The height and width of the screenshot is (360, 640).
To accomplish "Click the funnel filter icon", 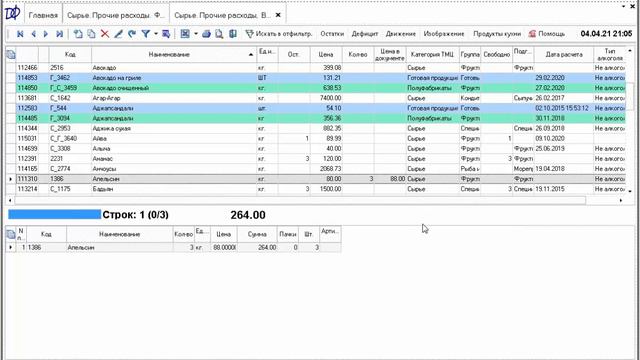I will (145, 34).
